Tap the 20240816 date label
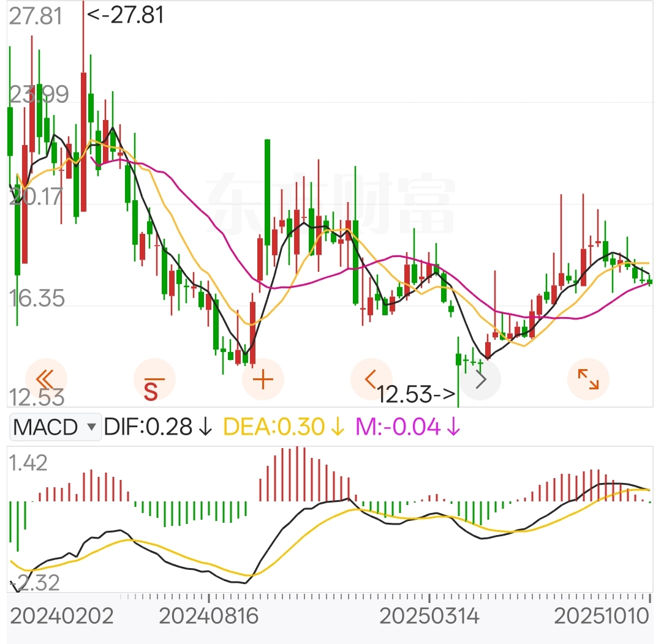The image size is (661, 644). click(209, 616)
